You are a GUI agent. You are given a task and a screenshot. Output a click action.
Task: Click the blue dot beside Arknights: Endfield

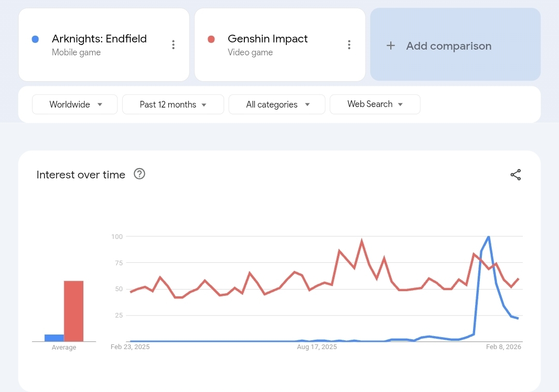(35, 39)
